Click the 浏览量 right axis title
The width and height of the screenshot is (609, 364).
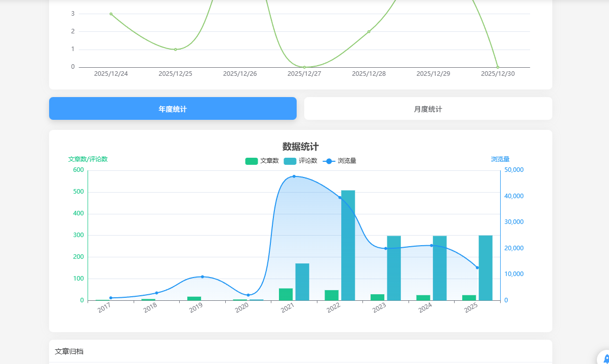point(500,159)
